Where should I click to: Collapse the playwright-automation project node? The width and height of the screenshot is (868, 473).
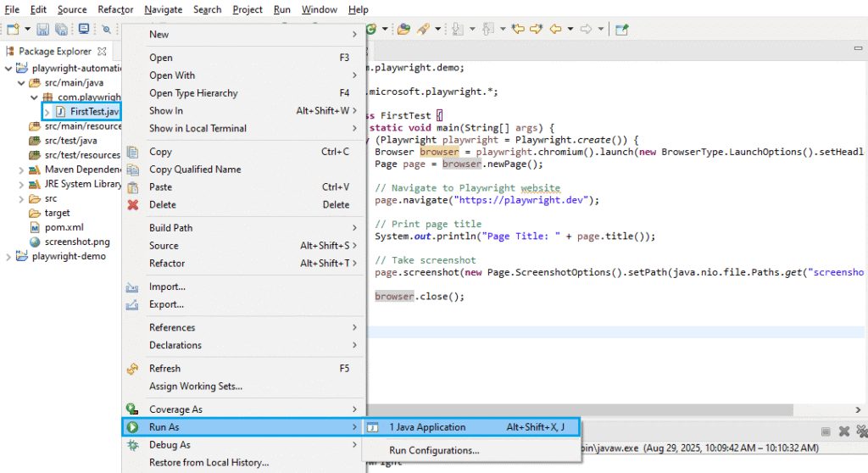click(8, 68)
